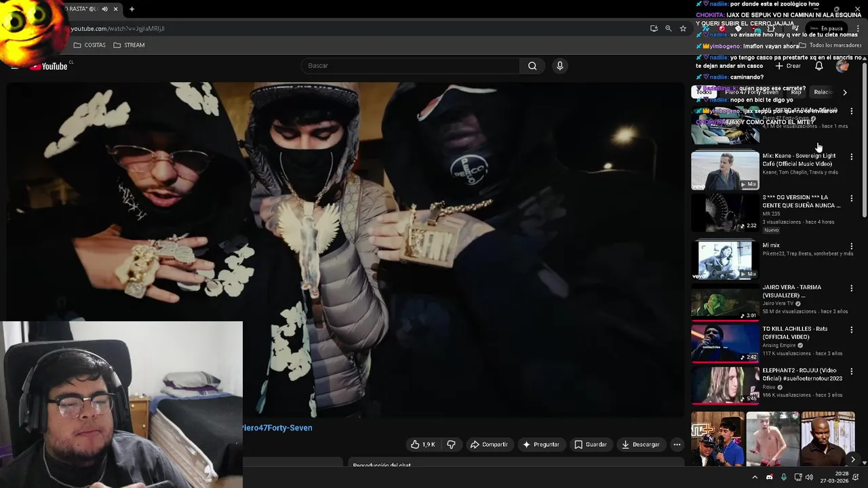Open Short with bald man thumbnail
This screenshot has width=868, height=488.
(828, 439)
